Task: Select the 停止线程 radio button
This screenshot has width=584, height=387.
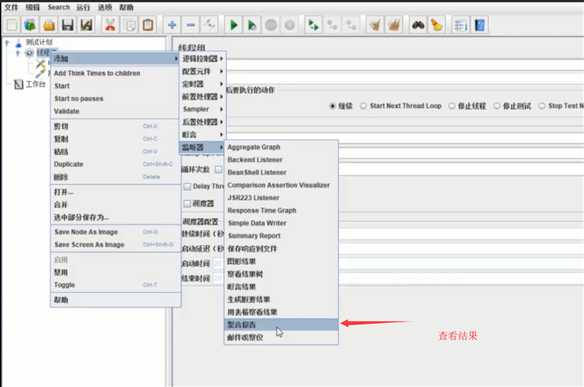Action: (x=451, y=106)
